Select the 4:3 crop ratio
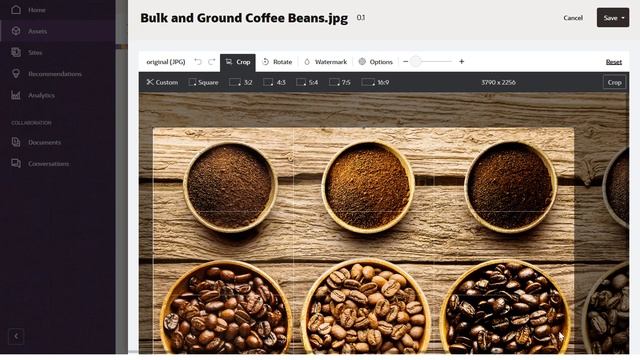Viewport: 640px width, 360px height. [x=274, y=82]
